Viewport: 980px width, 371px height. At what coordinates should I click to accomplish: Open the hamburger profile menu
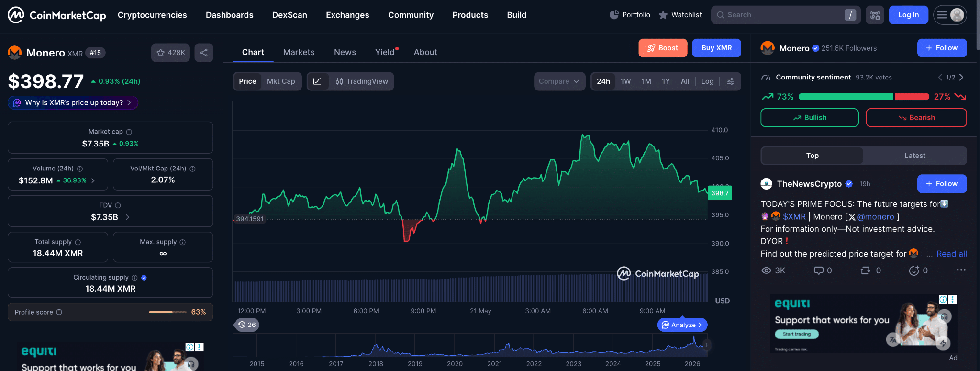point(949,15)
